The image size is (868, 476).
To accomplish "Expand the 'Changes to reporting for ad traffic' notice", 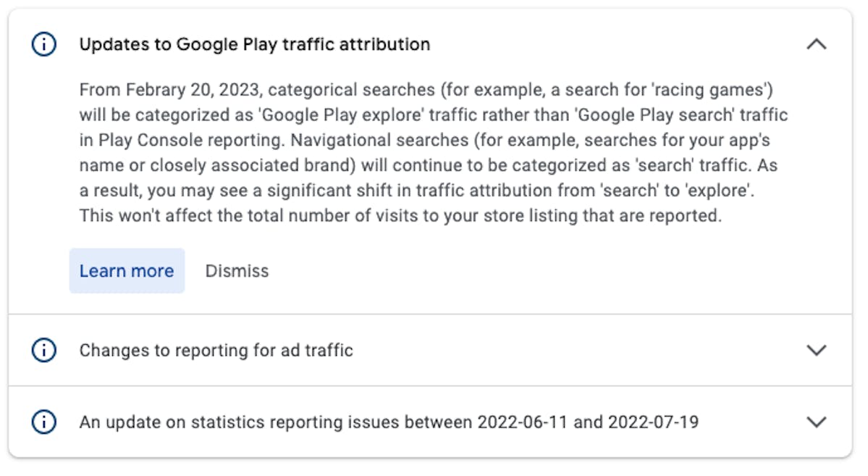I will (x=817, y=350).
